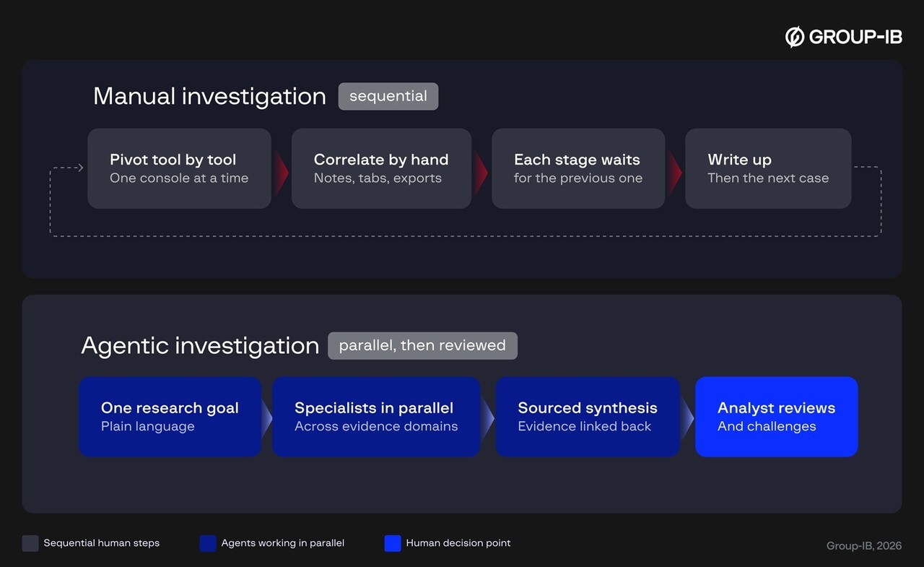Image resolution: width=924 pixels, height=567 pixels.
Task: Open the 'One research goal' card
Action: point(170,417)
